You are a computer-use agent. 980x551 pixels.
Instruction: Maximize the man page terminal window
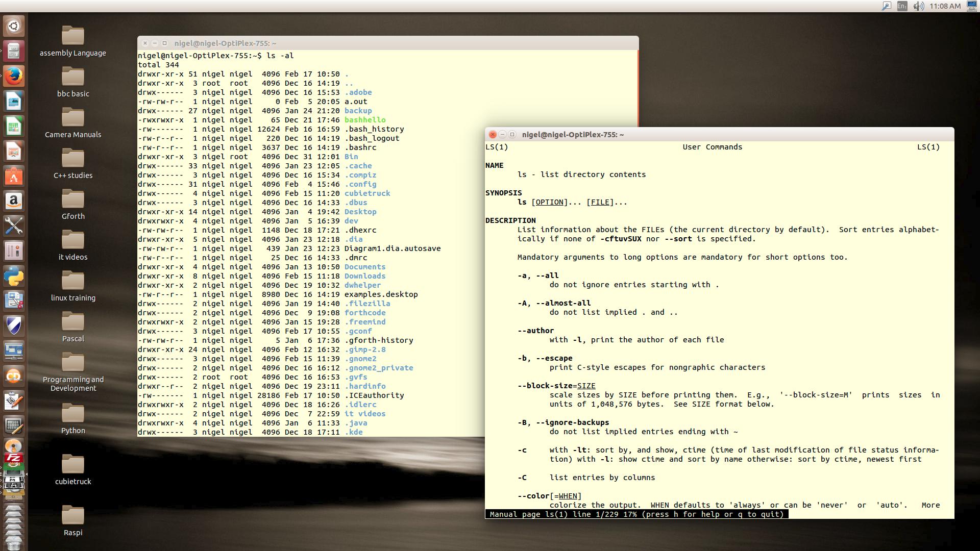pos(512,135)
